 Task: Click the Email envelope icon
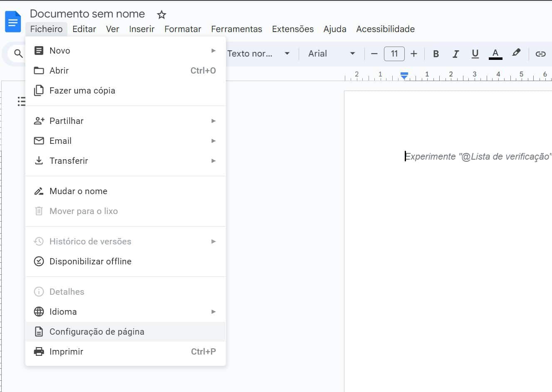click(x=39, y=141)
